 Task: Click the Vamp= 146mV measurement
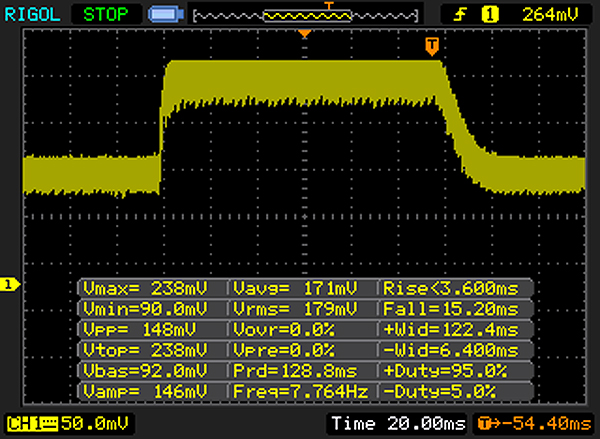[145, 392]
